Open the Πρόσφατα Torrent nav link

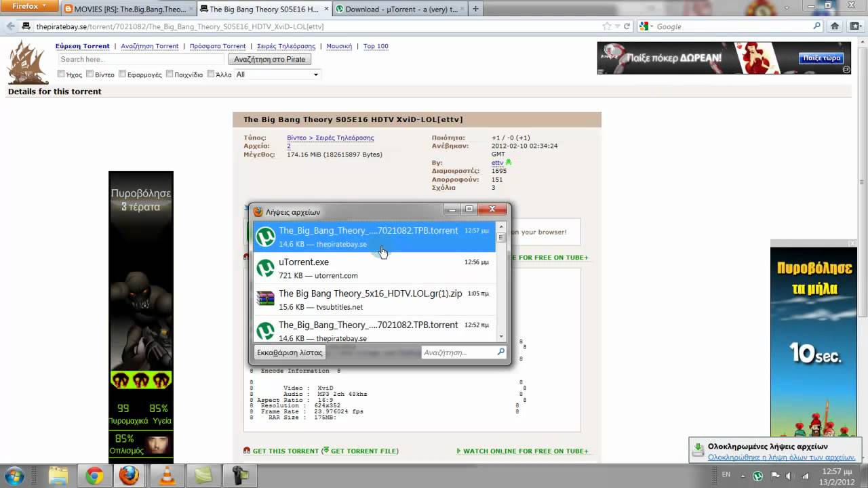[218, 46]
